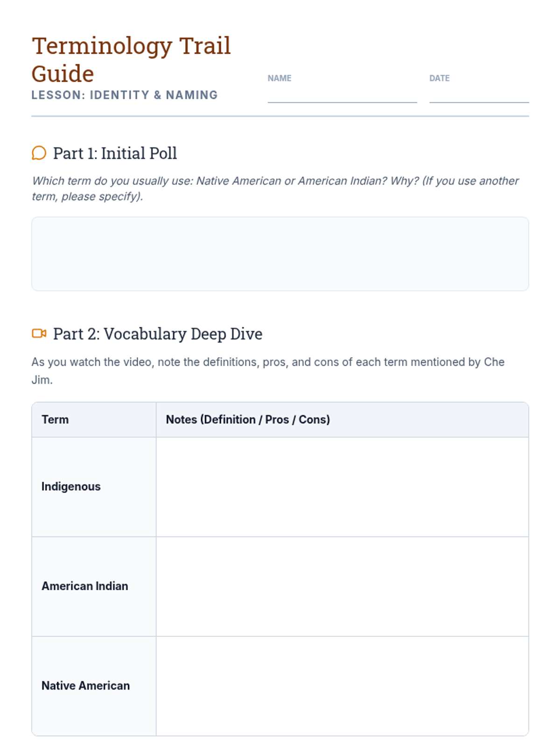Click inside the Initial Poll answer box

pos(280,254)
